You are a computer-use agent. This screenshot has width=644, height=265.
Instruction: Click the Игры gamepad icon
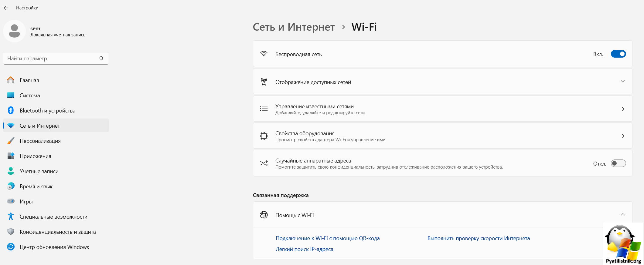[11, 201]
